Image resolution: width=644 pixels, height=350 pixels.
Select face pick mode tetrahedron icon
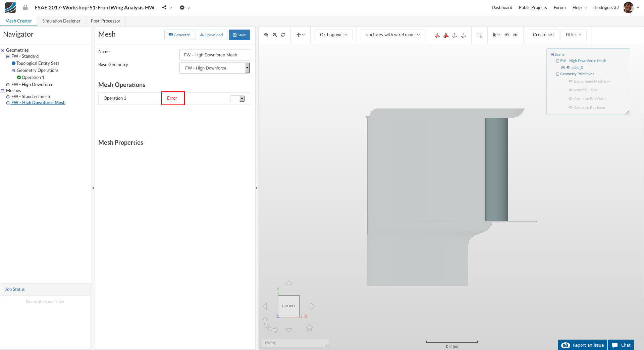pos(446,35)
